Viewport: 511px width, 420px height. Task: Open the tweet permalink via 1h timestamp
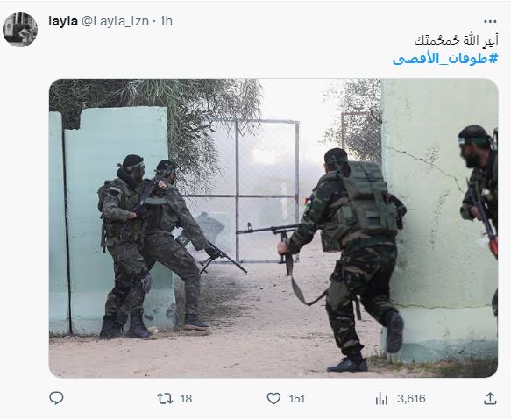(x=167, y=21)
